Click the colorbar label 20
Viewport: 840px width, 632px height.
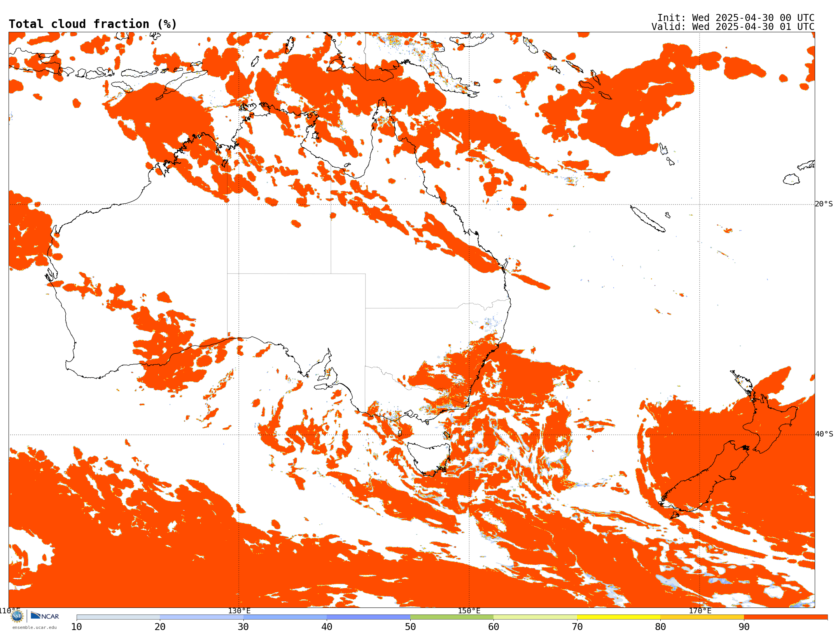[x=160, y=627]
